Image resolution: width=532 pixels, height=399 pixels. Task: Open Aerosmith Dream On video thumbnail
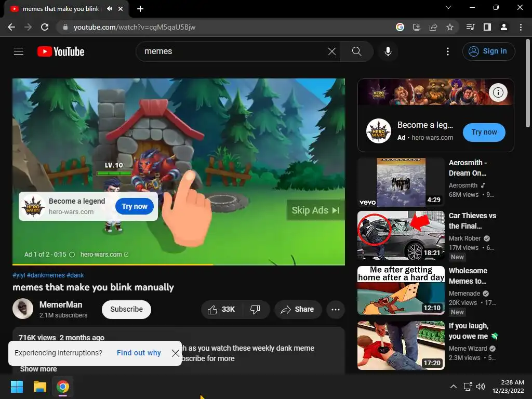click(x=401, y=182)
